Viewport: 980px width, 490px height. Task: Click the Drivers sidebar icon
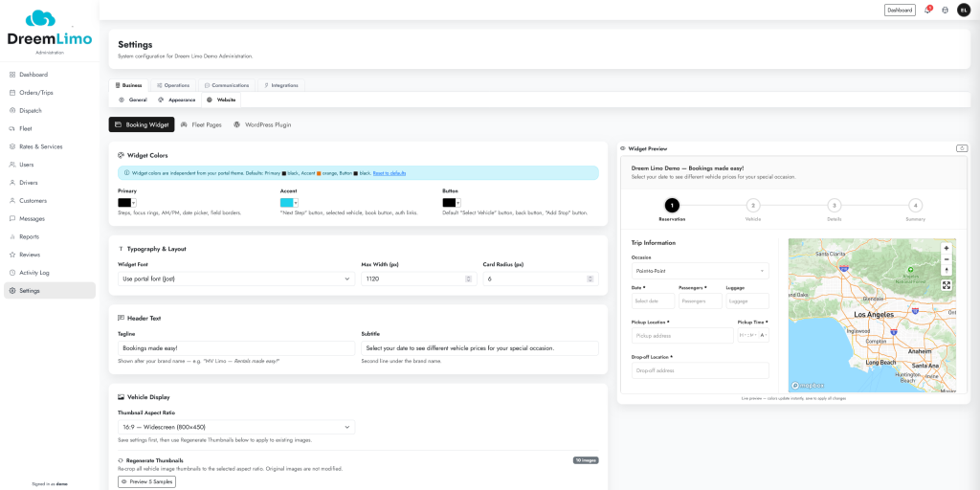[12, 183]
